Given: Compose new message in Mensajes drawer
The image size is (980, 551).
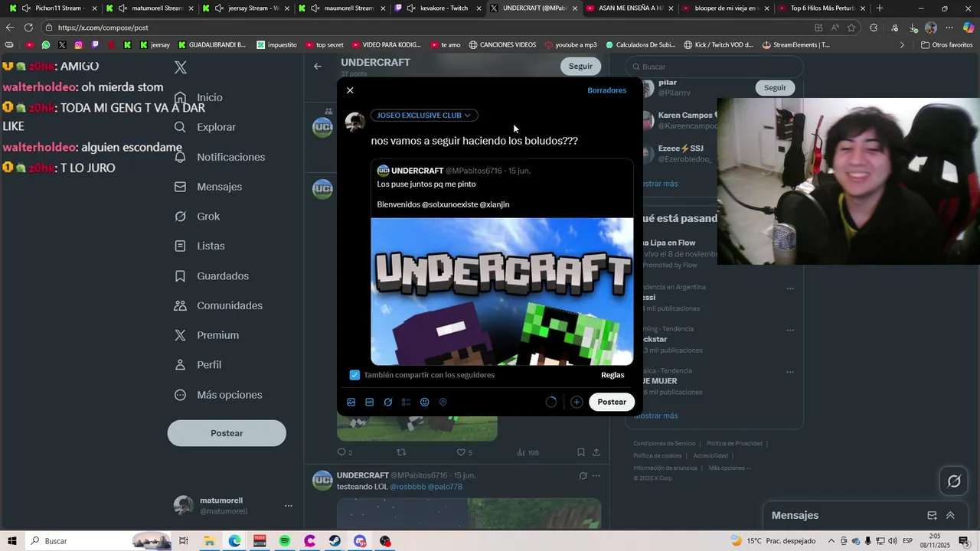Looking at the screenshot, I should (932, 516).
